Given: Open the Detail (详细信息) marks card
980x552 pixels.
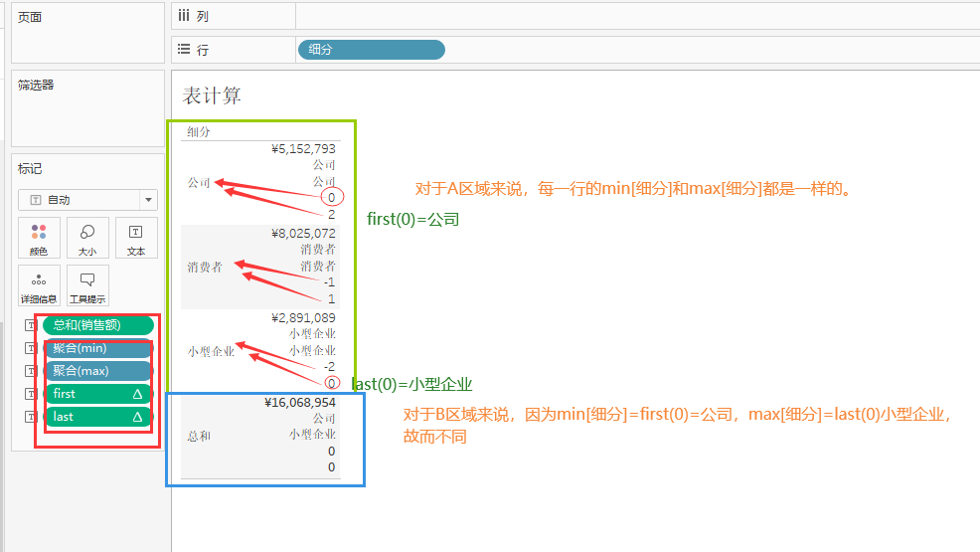Looking at the screenshot, I should point(39,285).
